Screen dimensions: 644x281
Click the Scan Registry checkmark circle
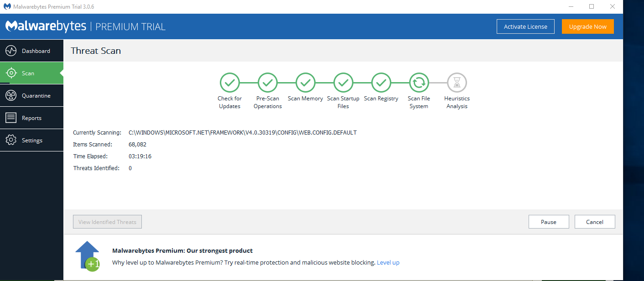(x=381, y=83)
